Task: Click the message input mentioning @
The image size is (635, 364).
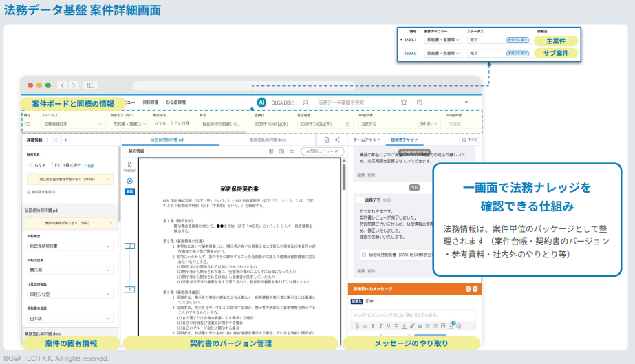Action: (413, 314)
